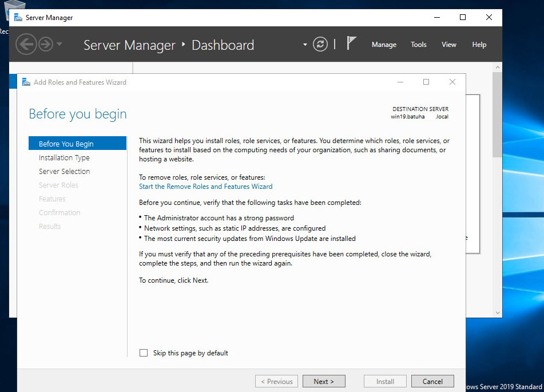Enable Skip this page by default
This screenshot has height=392, width=544.
coord(144,353)
